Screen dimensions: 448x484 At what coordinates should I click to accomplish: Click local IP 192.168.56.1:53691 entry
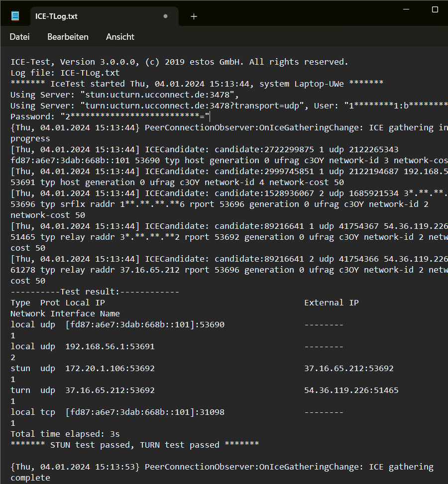click(x=110, y=346)
